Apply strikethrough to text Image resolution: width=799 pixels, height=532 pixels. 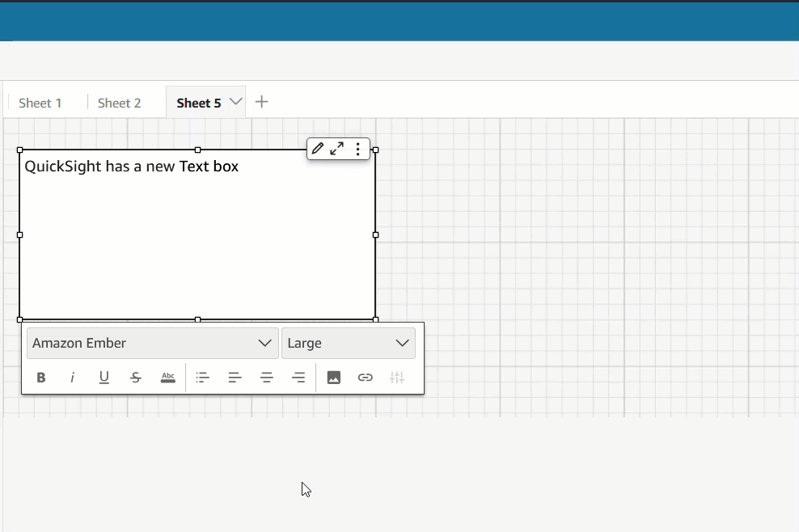(136, 378)
